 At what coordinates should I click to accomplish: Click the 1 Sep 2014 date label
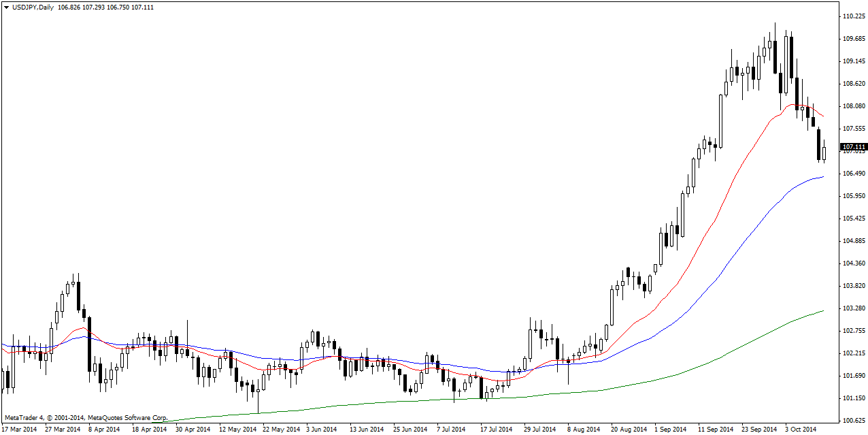(x=670, y=430)
